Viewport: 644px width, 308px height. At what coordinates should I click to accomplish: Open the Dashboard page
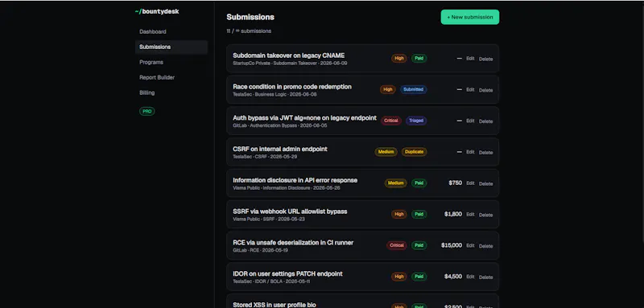[153, 31]
